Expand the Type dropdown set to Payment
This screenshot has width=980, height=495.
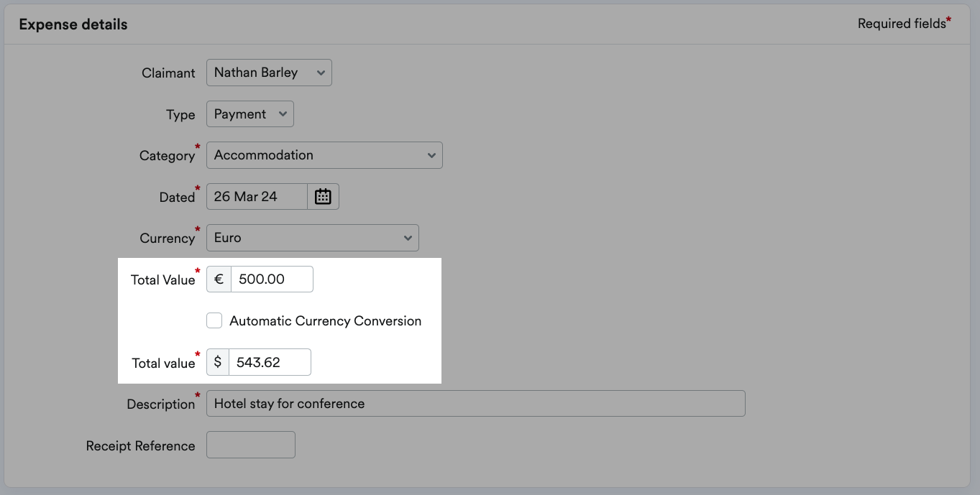pyautogui.click(x=249, y=114)
